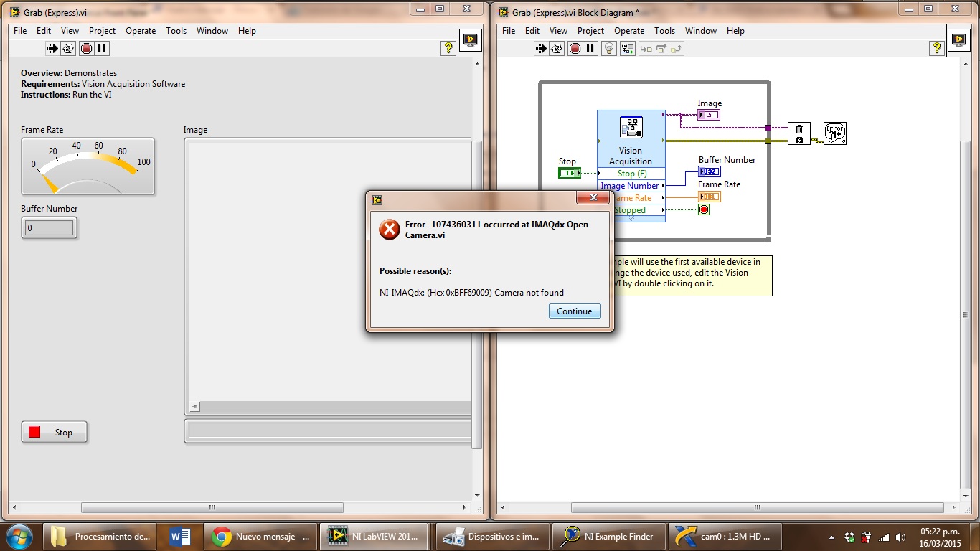Click the Run arrow in the Block Diagram toolbar
Screen dimensions: 980x551
tap(541, 49)
